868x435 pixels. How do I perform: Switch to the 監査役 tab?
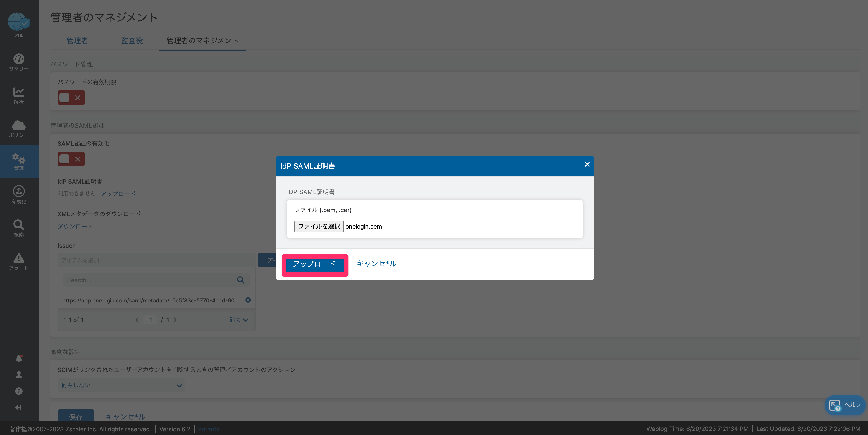click(132, 41)
